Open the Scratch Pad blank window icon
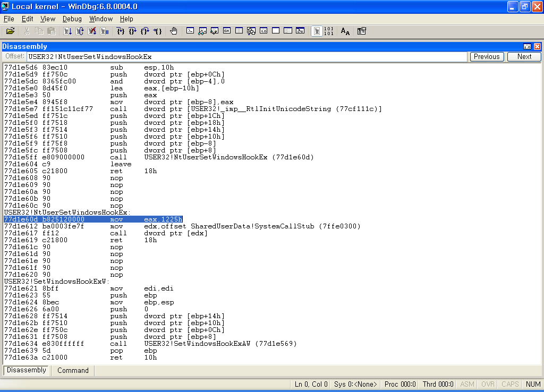544x392 pixels. click(x=276, y=31)
